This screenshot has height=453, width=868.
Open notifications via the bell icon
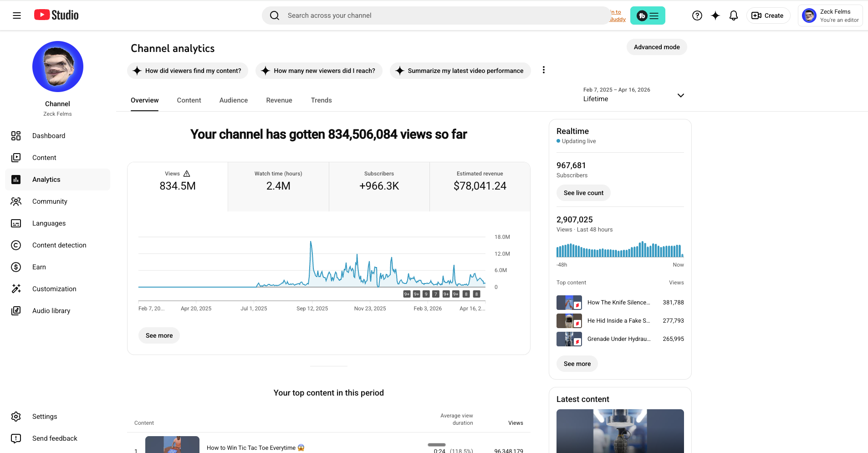733,15
